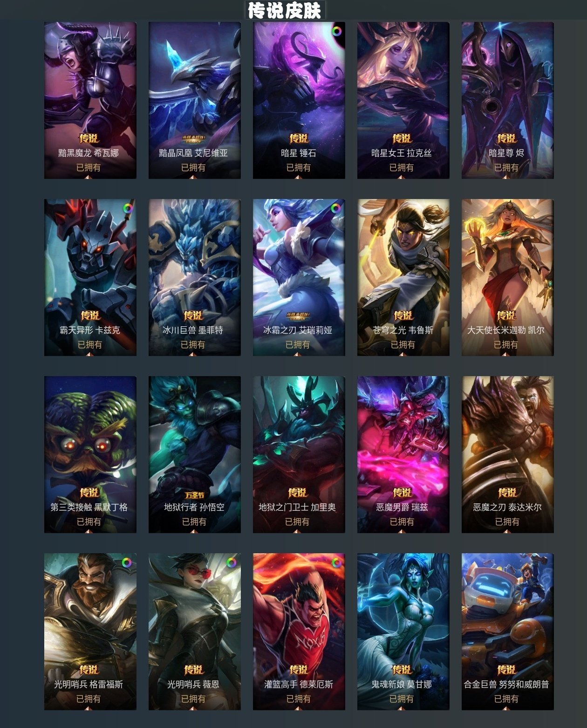Expand arrow below 地狱之门卫士 加里奥 card
This screenshot has width=587, height=728.
click(x=297, y=531)
